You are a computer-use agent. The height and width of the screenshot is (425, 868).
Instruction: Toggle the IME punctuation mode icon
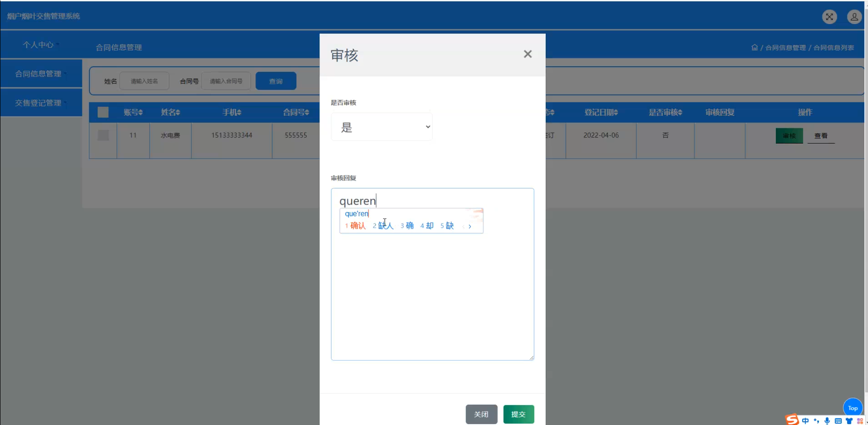pyautogui.click(x=817, y=421)
